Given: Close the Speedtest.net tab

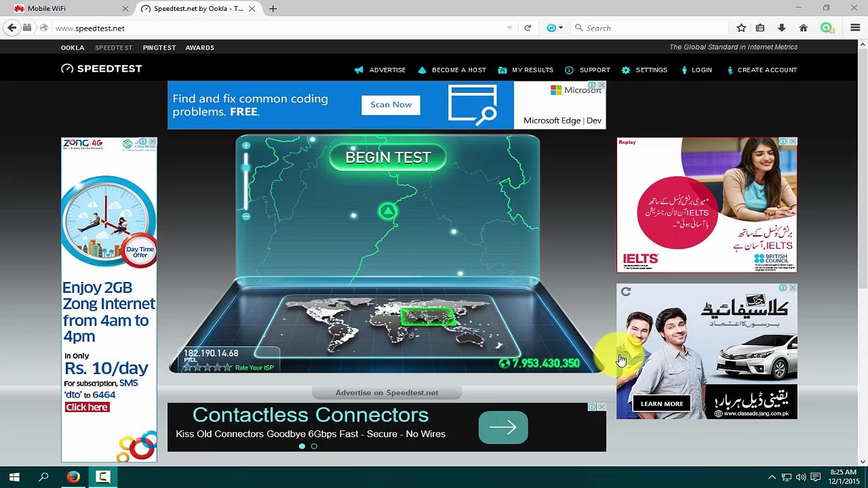Looking at the screenshot, I should 252,9.
